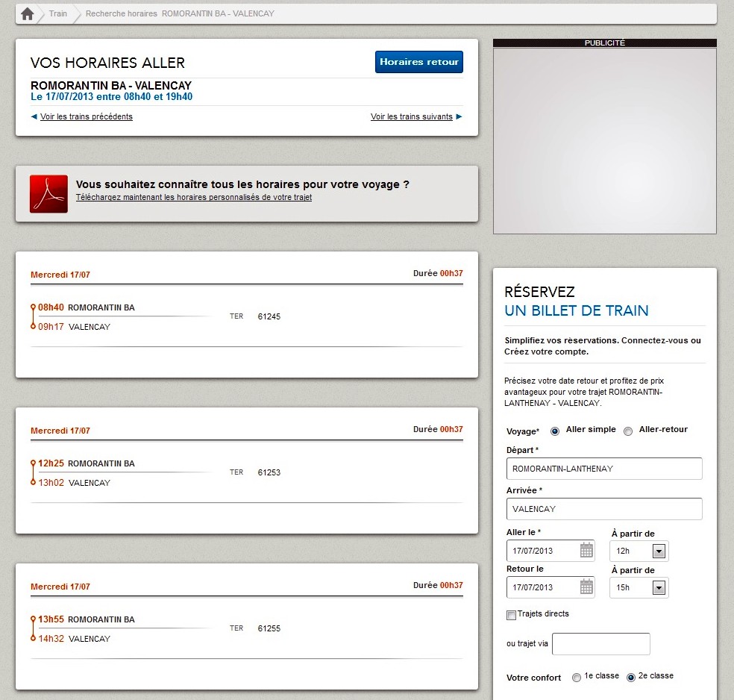Open the Aller le calendar icon
The image size is (734, 700).
click(x=586, y=550)
